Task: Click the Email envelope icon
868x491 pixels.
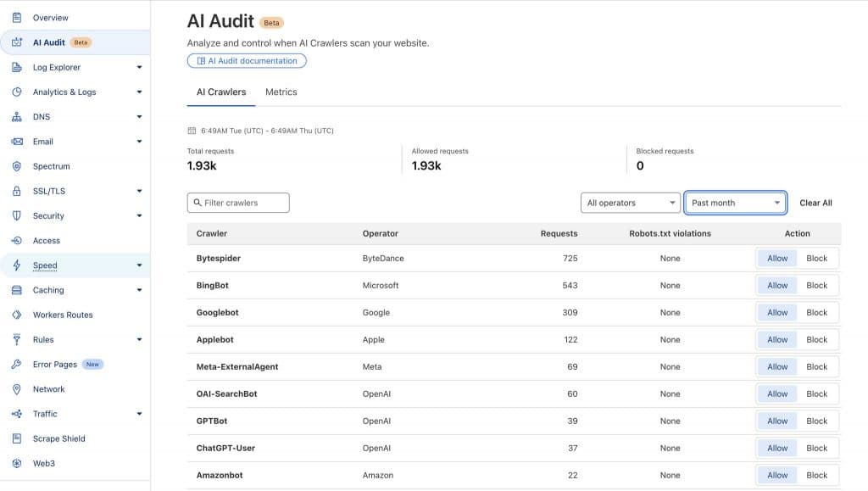Action: click(x=16, y=142)
